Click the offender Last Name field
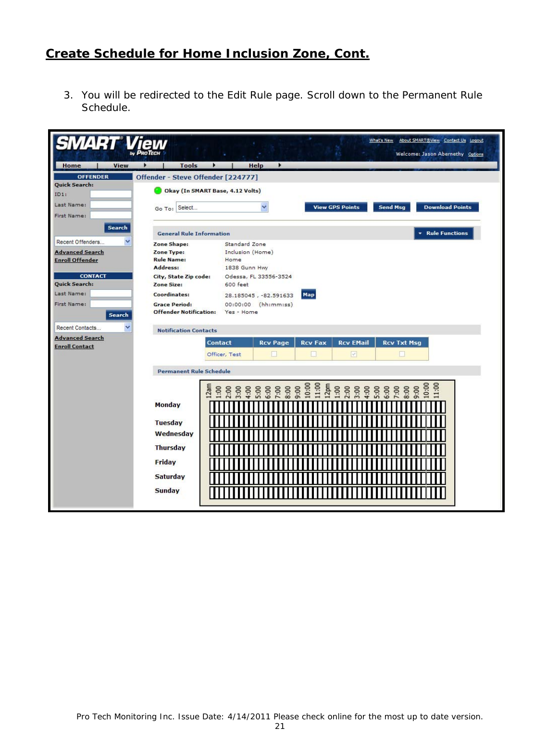Viewport: 560px width, 740px height. click(x=111, y=205)
